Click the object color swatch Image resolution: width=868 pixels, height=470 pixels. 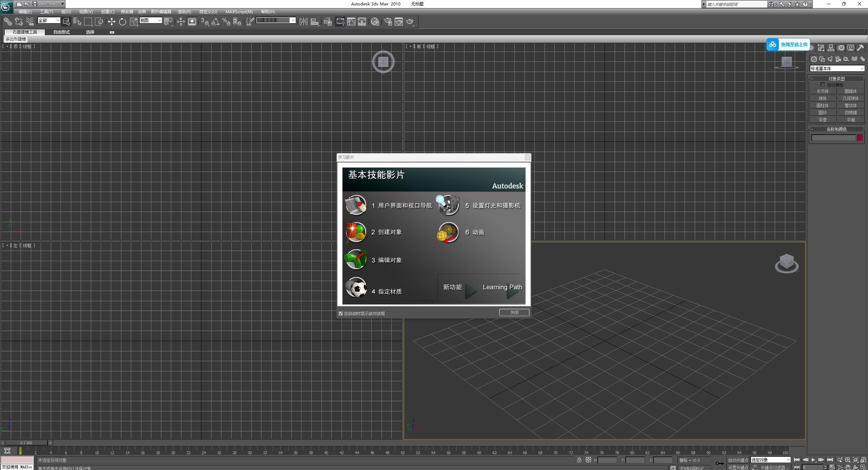tap(860, 138)
